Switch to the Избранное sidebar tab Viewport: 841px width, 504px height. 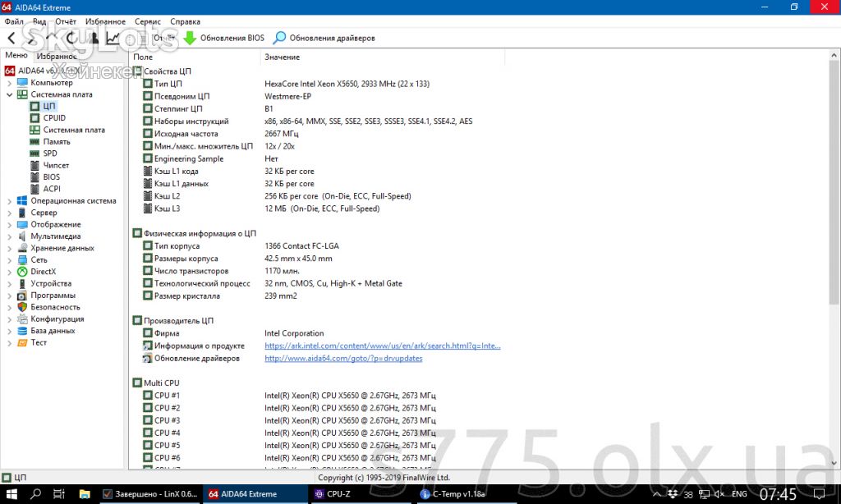point(57,56)
